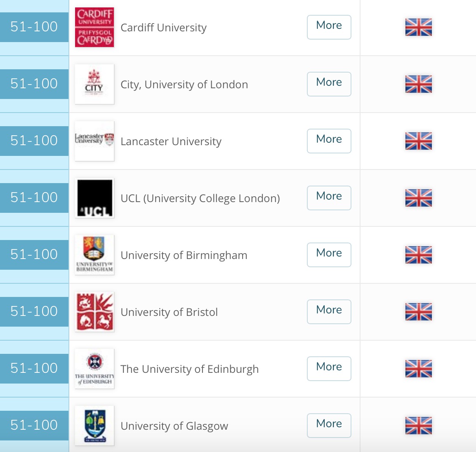This screenshot has height=452, width=476.
Task: Click the University of Birmingham crest logo
Action: coord(94,255)
